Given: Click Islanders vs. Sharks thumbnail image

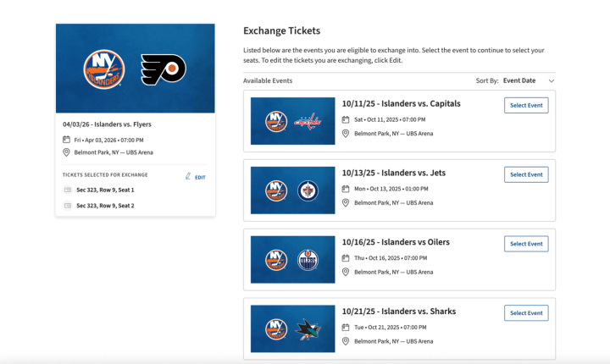Looking at the screenshot, I should pos(292,329).
